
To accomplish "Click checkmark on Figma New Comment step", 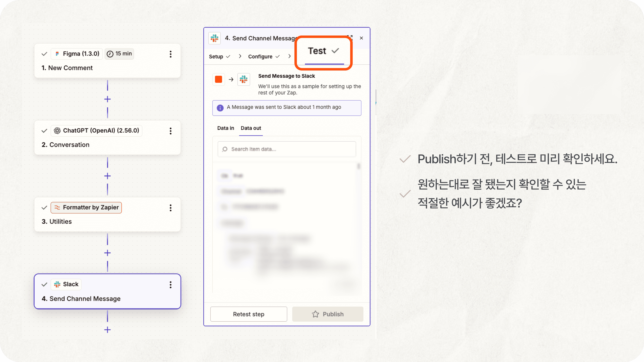I will click(44, 54).
